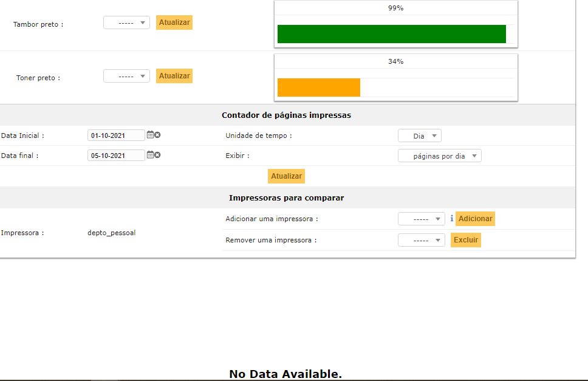Image resolution: width=588 pixels, height=381 pixels.
Task: Click Unidade de tempo label
Action: (x=259, y=136)
